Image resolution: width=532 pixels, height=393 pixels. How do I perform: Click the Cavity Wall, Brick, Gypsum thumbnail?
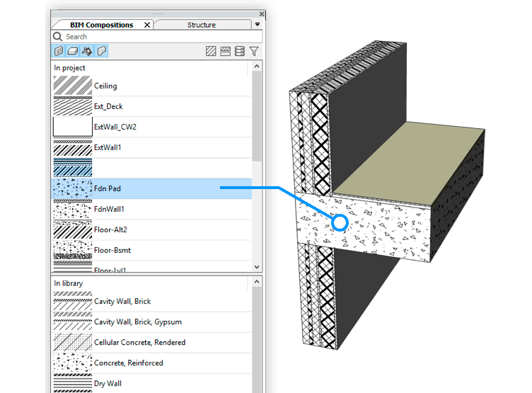point(73,321)
